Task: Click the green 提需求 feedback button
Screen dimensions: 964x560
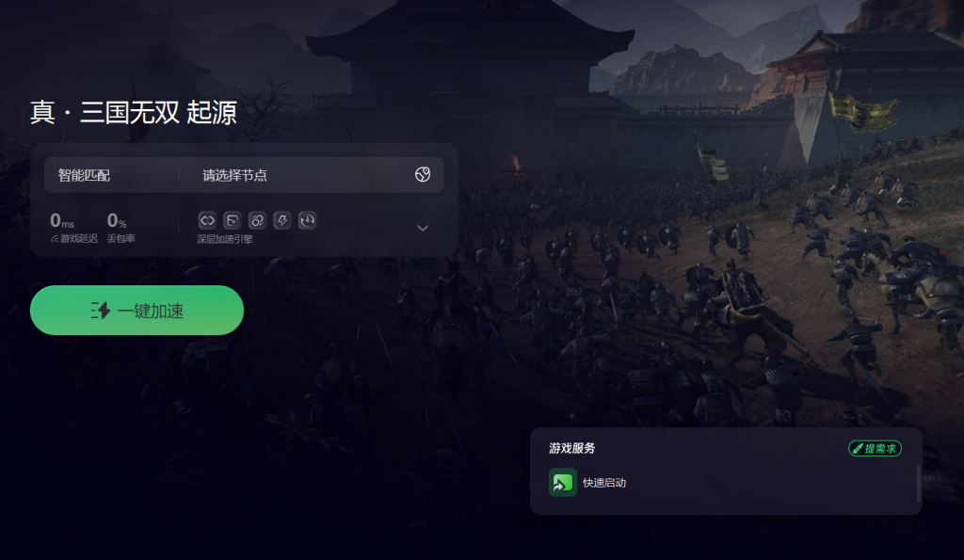Action: pyautogui.click(x=875, y=449)
